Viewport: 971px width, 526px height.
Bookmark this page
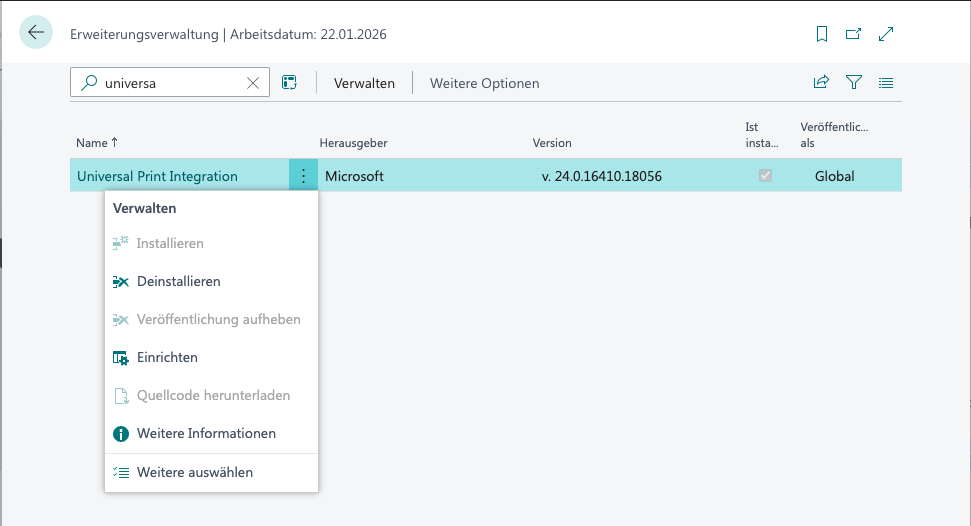click(x=822, y=34)
